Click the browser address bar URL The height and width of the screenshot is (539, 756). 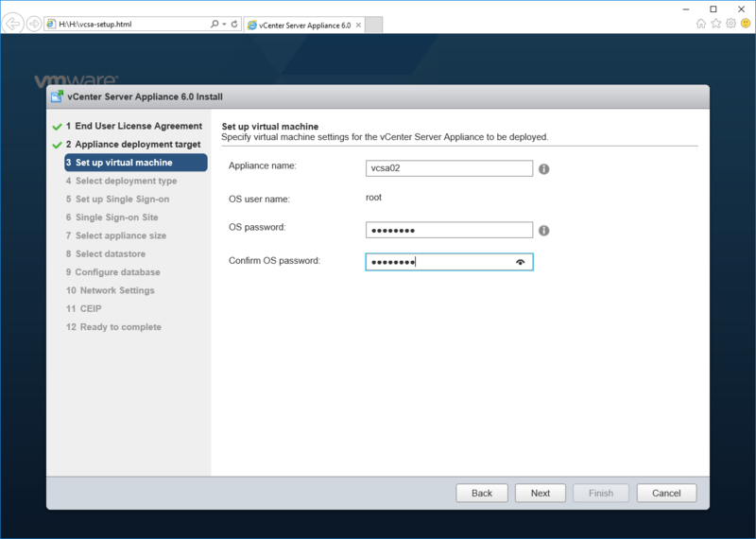pos(95,25)
